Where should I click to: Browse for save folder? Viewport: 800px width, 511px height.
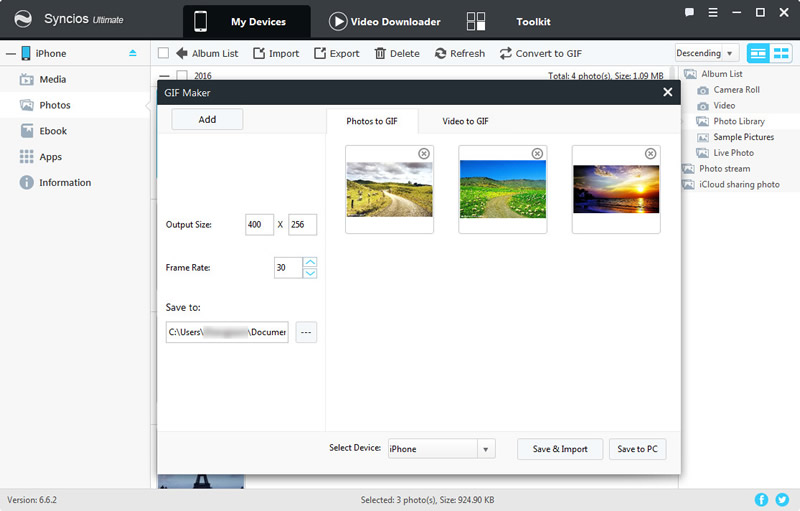click(x=306, y=332)
